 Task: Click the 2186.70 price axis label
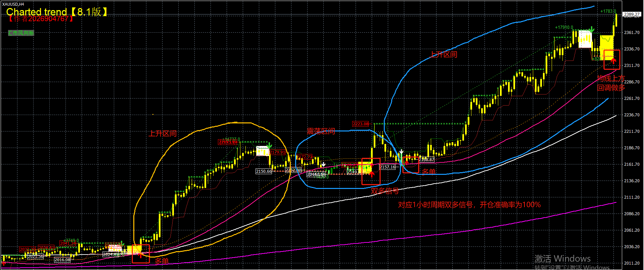pos(632,148)
